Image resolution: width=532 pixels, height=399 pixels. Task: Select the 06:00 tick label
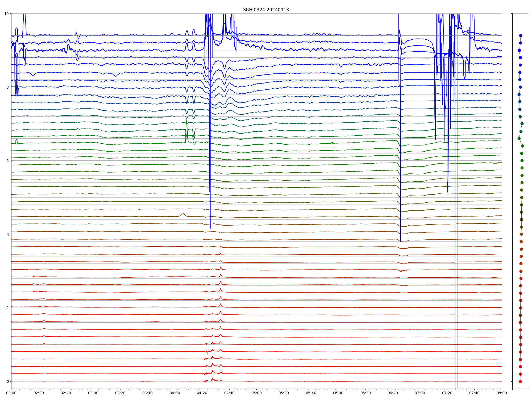(x=338, y=393)
